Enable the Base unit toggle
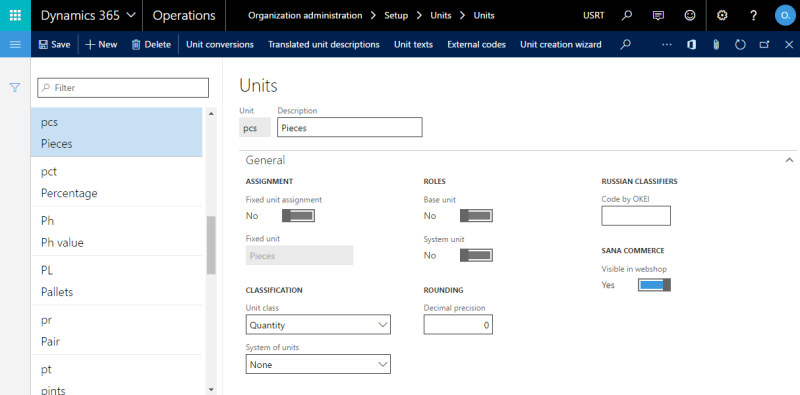The image size is (800, 395). pyautogui.click(x=476, y=216)
